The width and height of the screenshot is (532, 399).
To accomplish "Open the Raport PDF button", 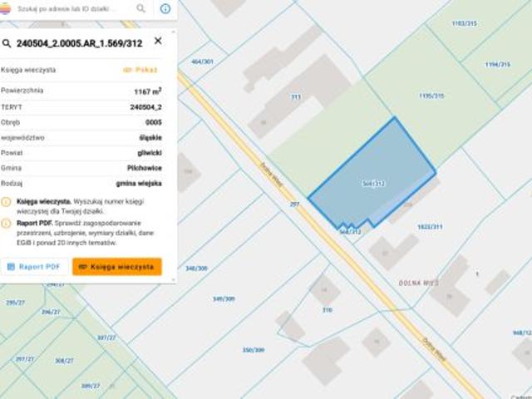I will click(34, 267).
